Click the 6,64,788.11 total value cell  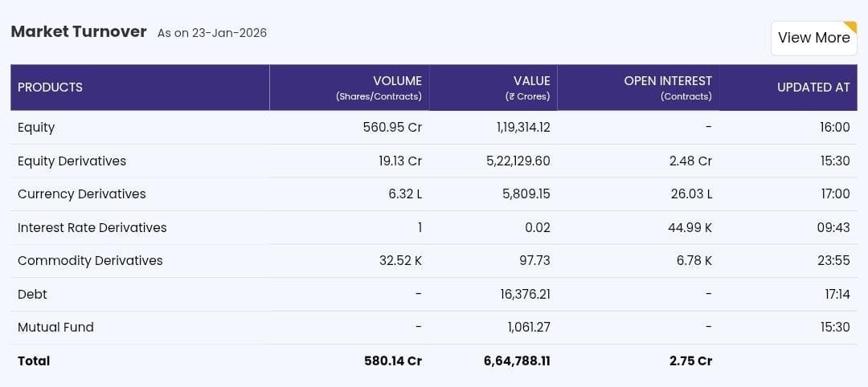click(517, 361)
